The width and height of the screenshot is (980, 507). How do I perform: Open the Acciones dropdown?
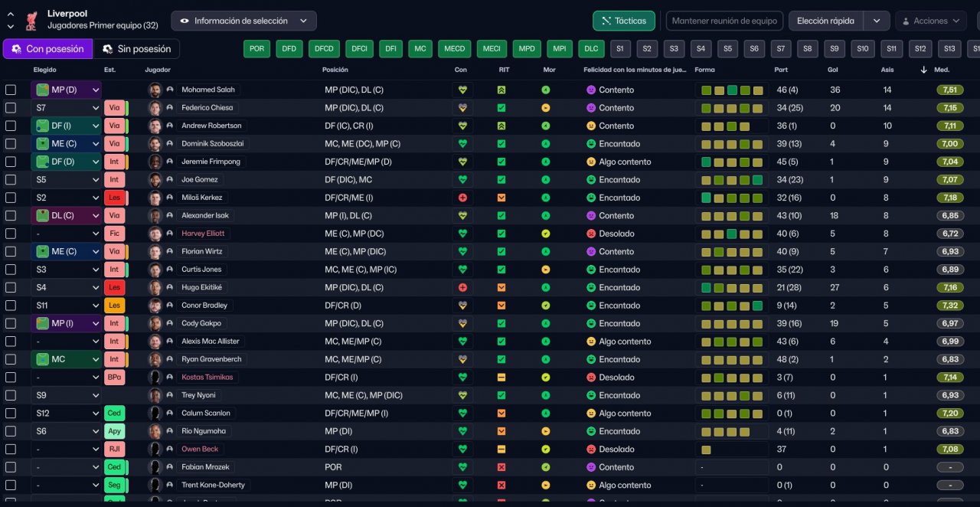point(930,21)
